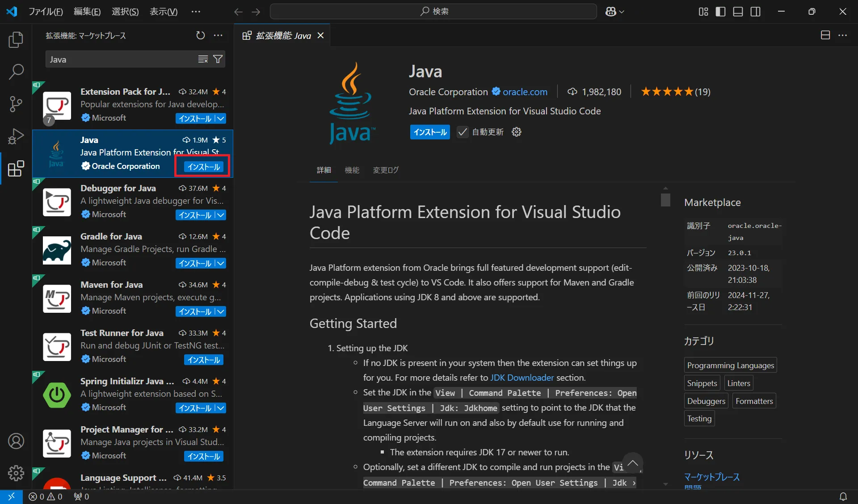Open the Edit menu
This screenshot has width=858, height=504.
point(87,12)
